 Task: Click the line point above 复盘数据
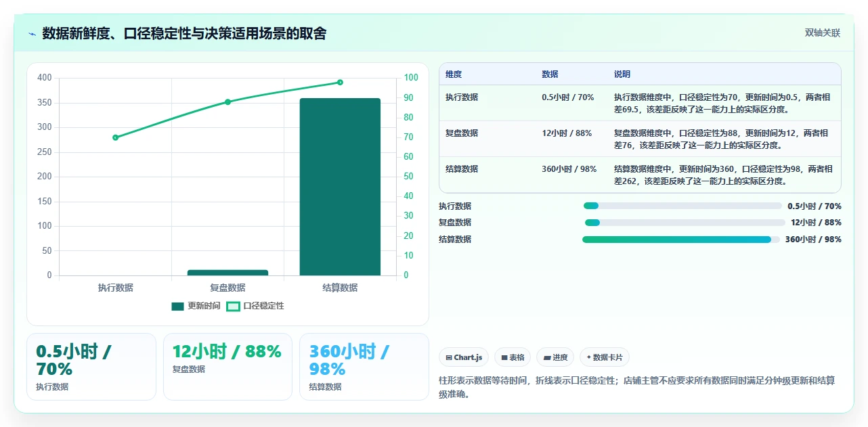coord(227,102)
